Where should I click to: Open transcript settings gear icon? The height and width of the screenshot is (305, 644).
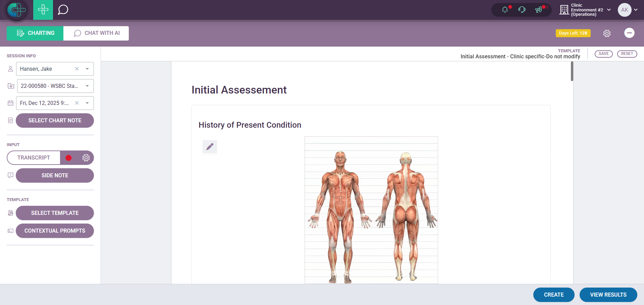coord(86,158)
